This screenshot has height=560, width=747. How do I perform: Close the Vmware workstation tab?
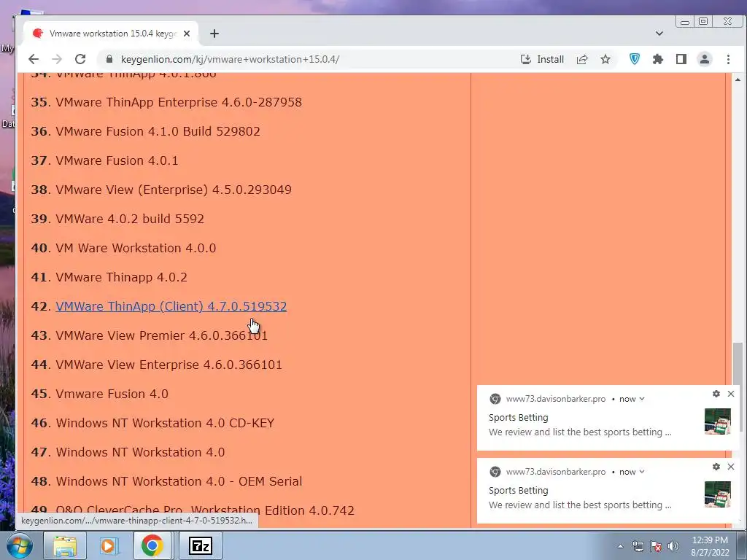pyautogui.click(x=187, y=34)
